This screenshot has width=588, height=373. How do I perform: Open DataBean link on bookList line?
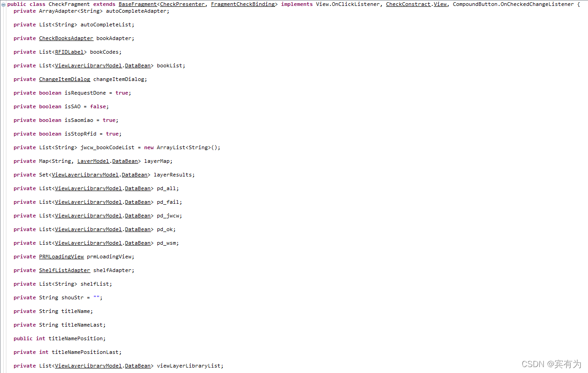(138, 66)
